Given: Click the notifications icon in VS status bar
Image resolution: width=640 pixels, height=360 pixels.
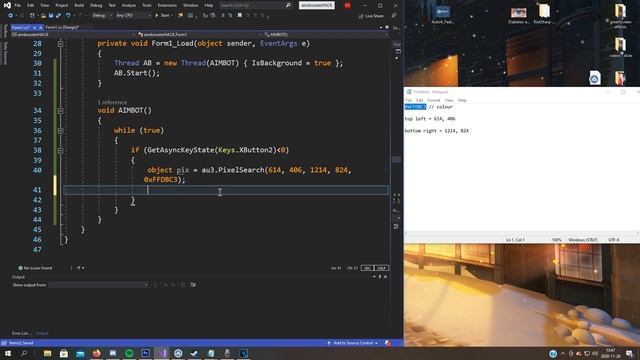Looking at the screenshot, I should [x=387, y=343].
